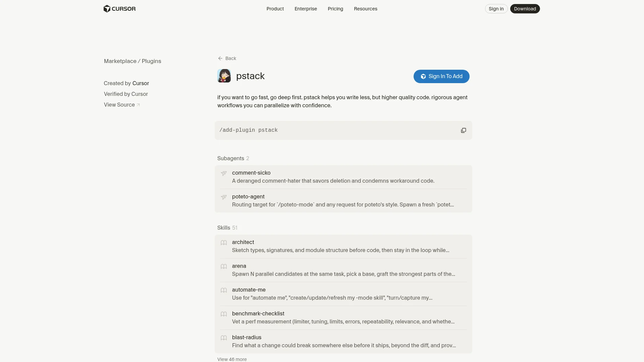Open the Resources menu
This screenshot has height=362, width=644.
point(366,9)
